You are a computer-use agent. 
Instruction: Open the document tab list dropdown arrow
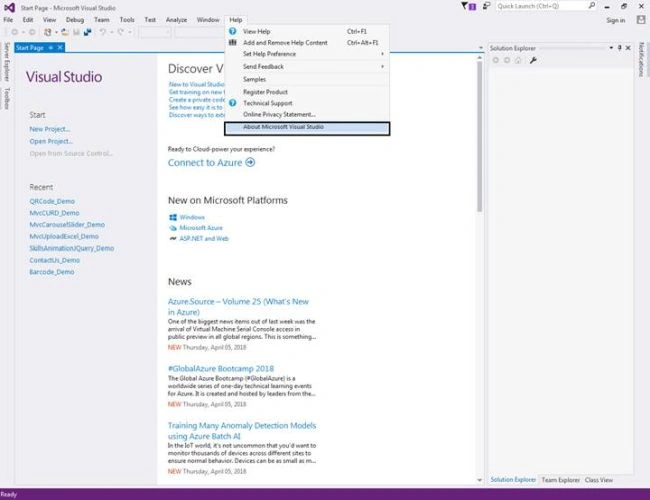pyautogui.click(x=480, y=48)
